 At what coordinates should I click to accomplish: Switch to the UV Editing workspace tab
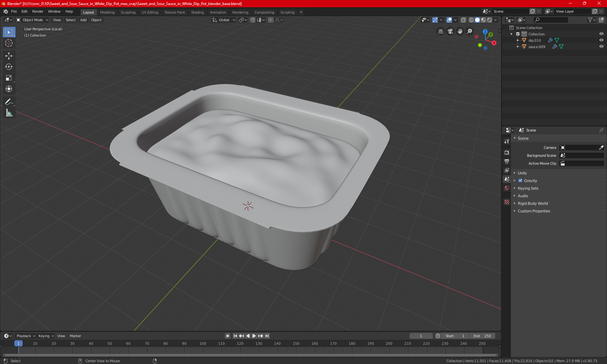(x=150, y=12)
